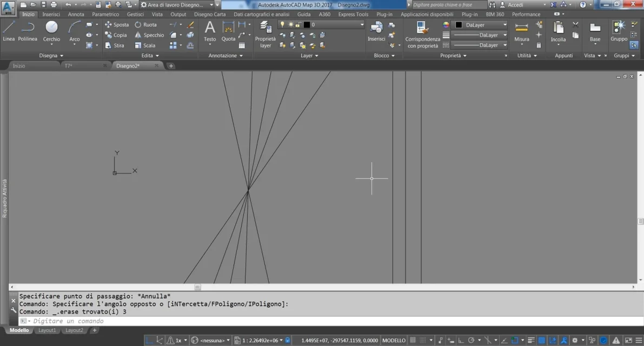
Task: Click the Testo text tool
Action: [x=209, y=31]
